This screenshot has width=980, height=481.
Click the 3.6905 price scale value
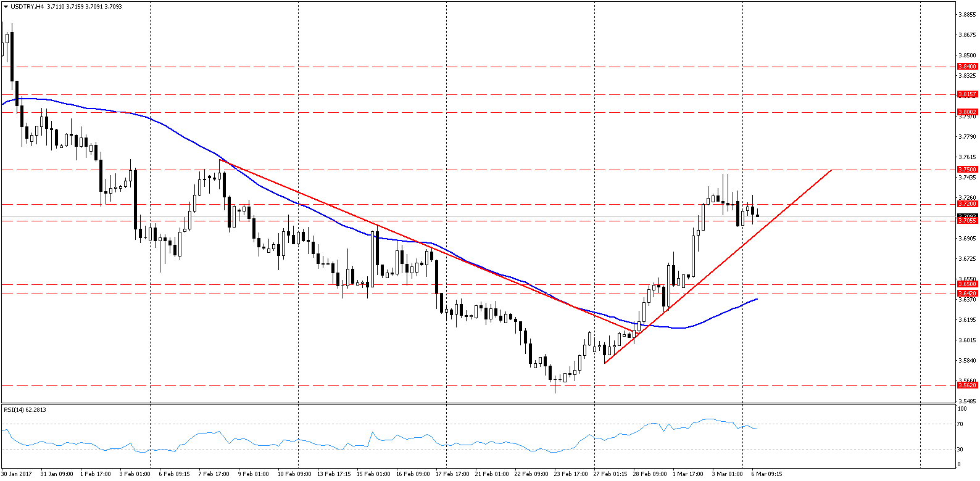coord(967,238)
